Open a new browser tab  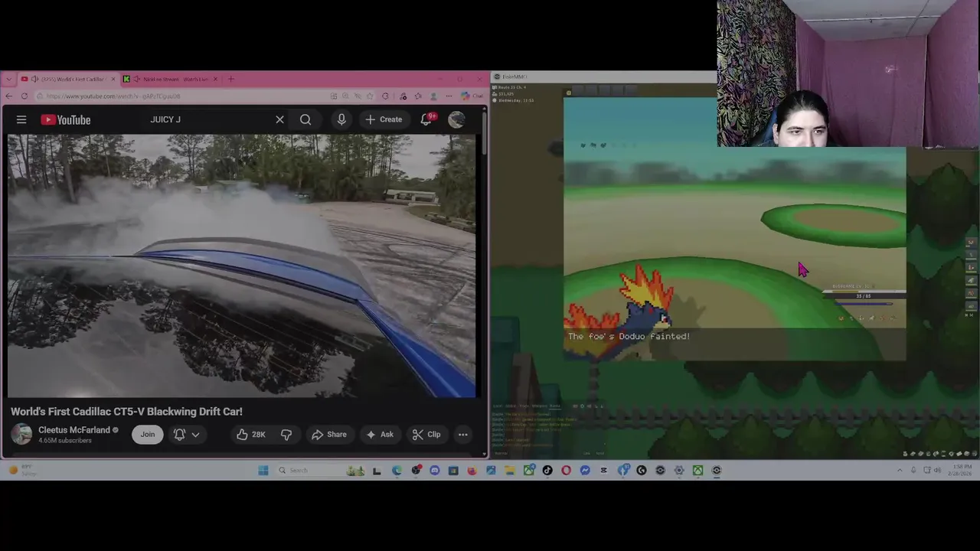point(230,79)
